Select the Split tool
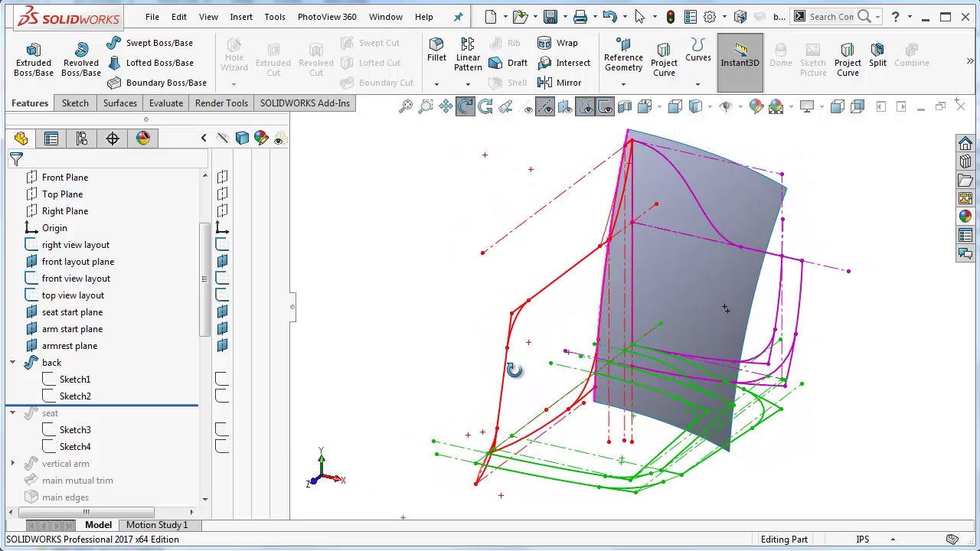This screenshot has width=980, height=551. pos(877,55)
